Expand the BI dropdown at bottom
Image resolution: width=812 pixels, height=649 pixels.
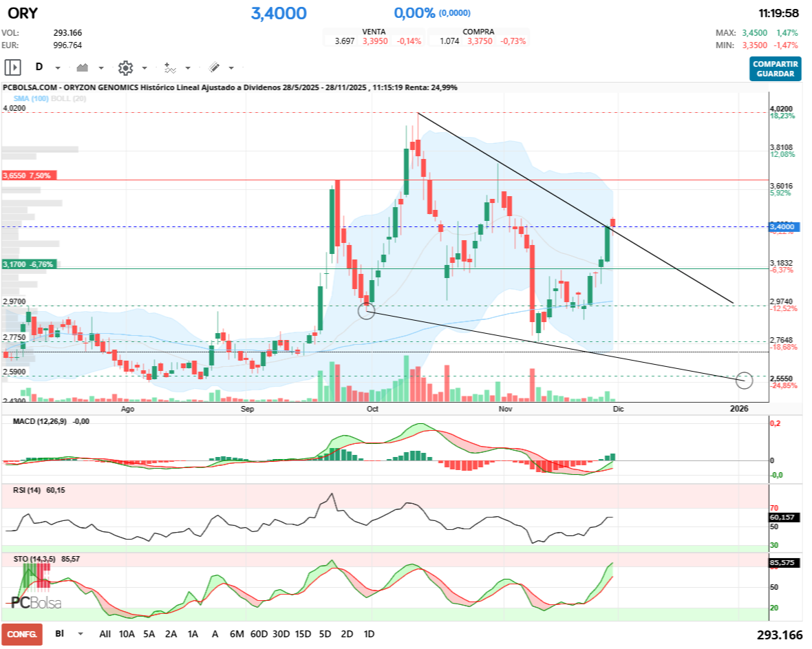coord(79,634)
